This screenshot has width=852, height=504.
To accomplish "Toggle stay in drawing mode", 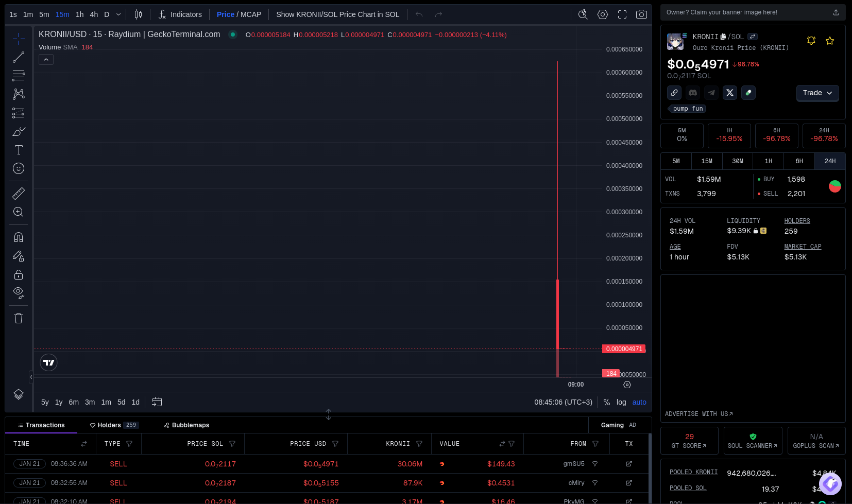I will click(x=19, y=256).
